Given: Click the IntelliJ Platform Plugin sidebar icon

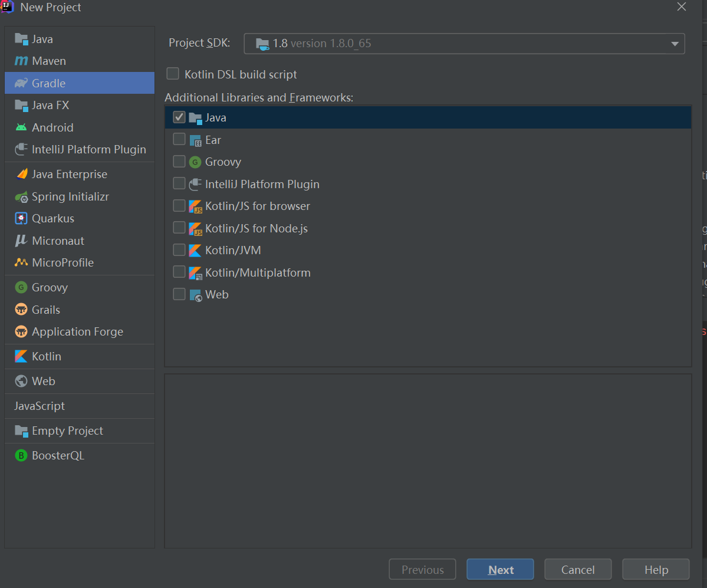Looking at the screenshot, I should click(21, 149).
